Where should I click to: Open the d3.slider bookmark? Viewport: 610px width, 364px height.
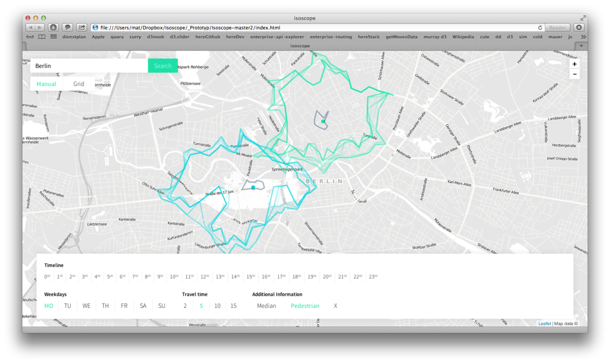tap(180, 37)
